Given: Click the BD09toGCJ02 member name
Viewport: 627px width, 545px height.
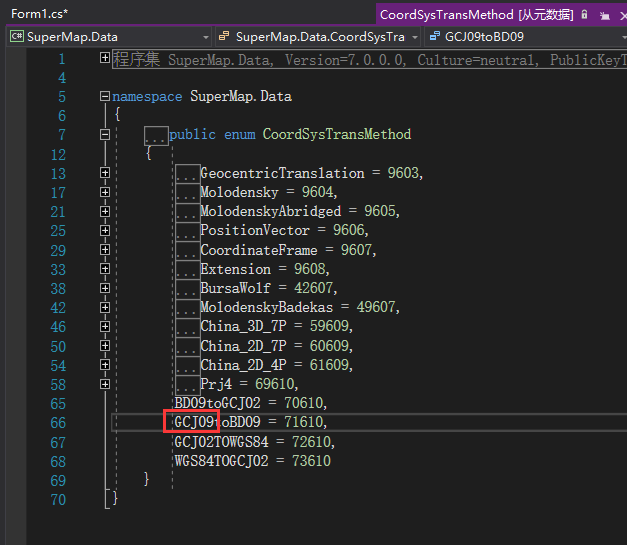Looking at the screenshot, I should click(218, 403).
